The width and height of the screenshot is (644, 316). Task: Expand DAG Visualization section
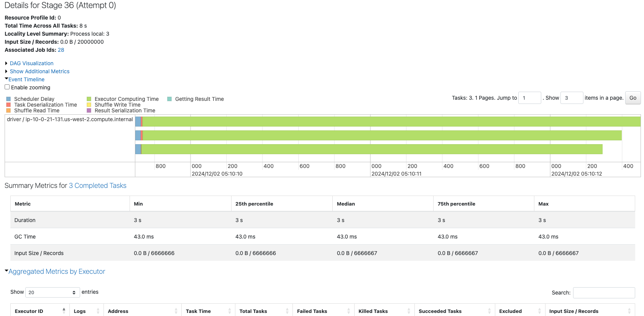tap(31, 63)
